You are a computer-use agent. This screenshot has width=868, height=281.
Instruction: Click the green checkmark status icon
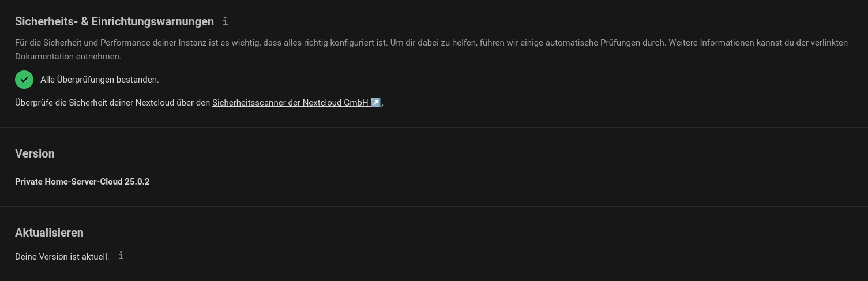click(24, 80)
